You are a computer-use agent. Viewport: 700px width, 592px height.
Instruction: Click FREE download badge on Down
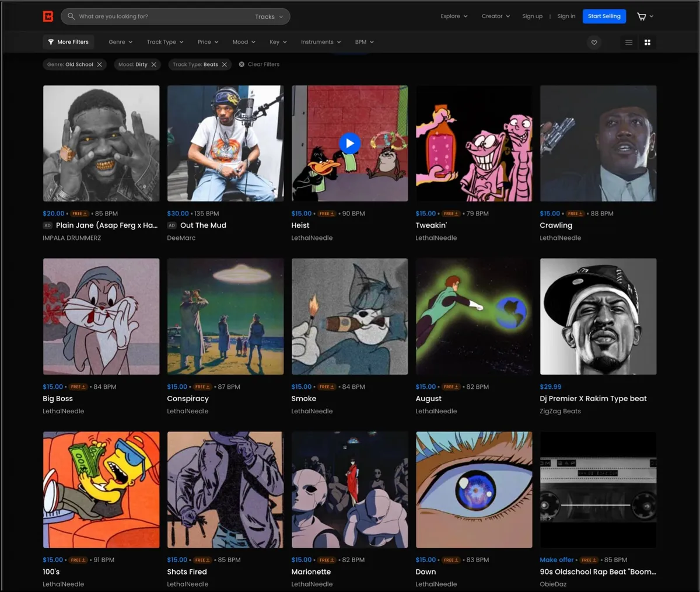[452, 560]
